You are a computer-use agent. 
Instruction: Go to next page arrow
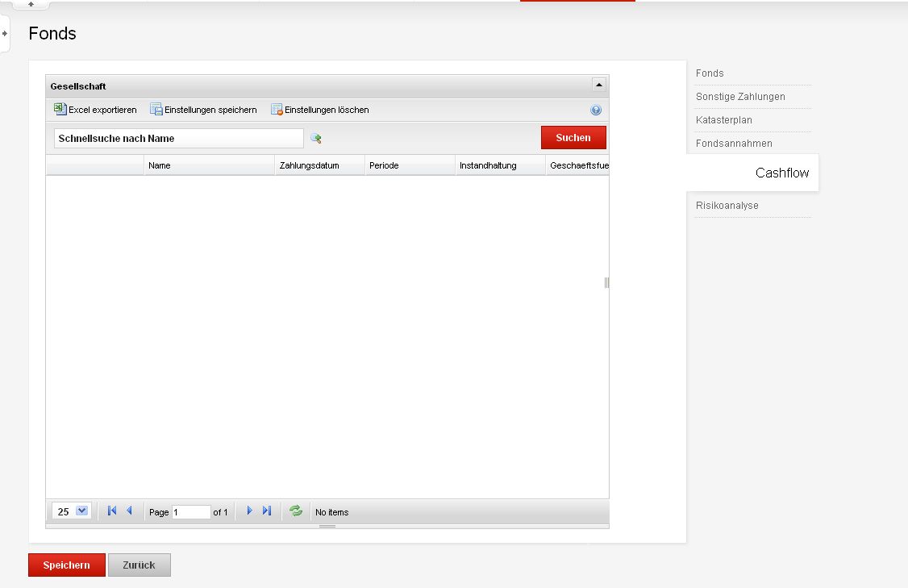[x=250, y=511]
